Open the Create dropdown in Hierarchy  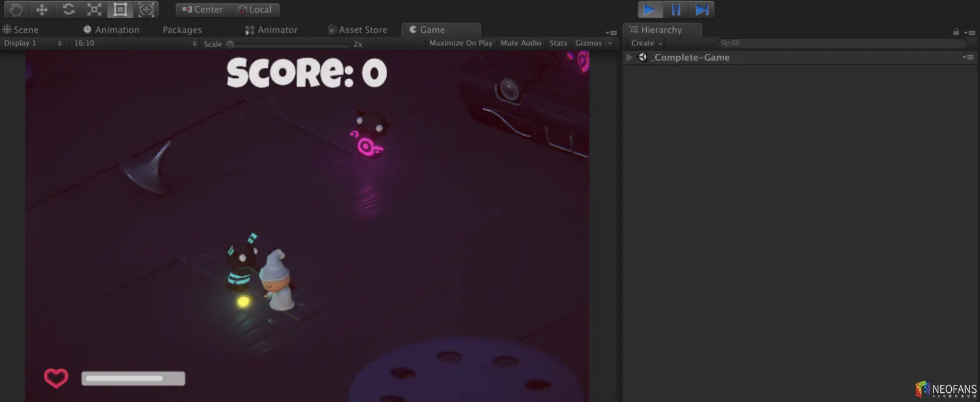point(647,43)
